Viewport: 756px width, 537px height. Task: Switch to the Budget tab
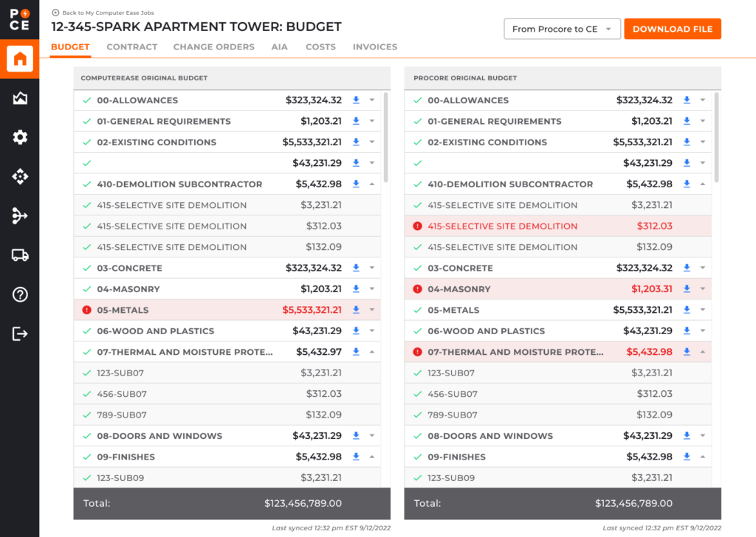tap(70, 46)
